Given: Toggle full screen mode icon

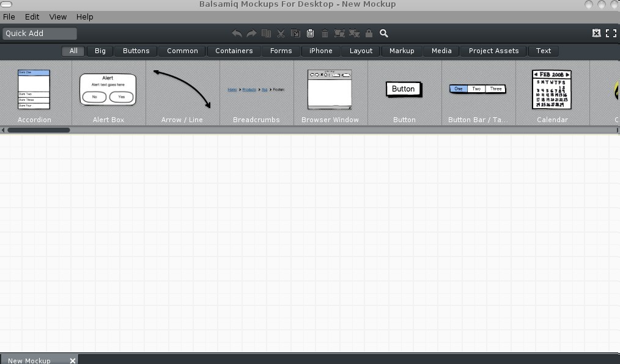Looking at the screenshot, I should 611,33.
